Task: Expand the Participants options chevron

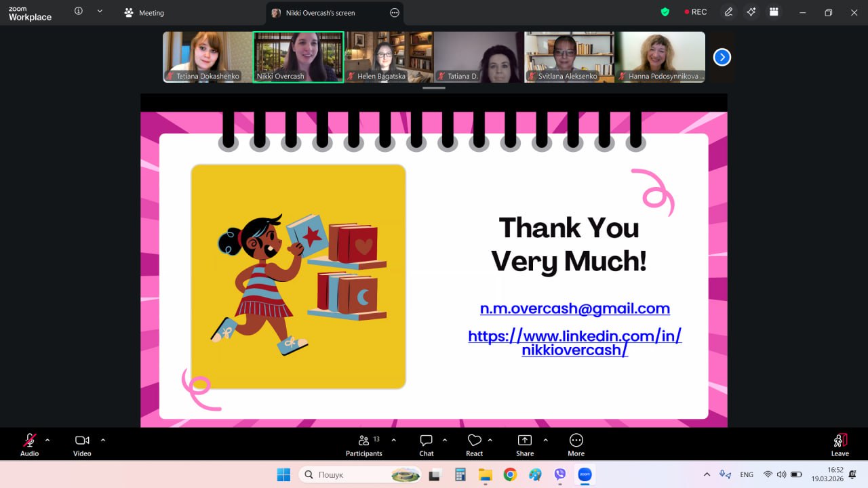Action: click(x=393, y=440)
